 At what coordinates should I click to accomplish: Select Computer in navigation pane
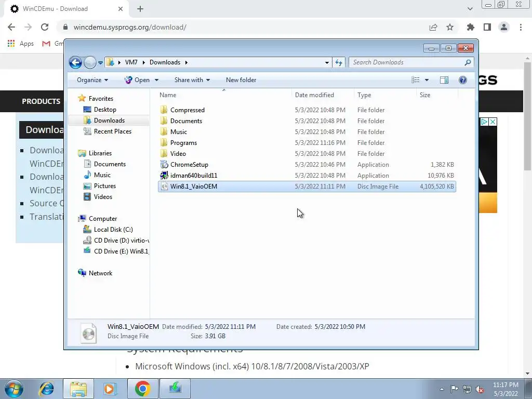tap(102, 219)
